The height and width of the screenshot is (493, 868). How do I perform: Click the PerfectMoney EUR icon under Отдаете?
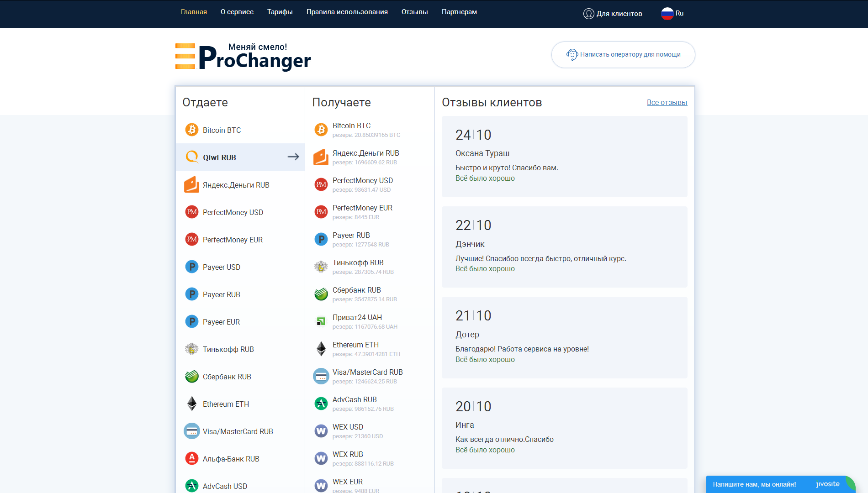coord(192,239)
